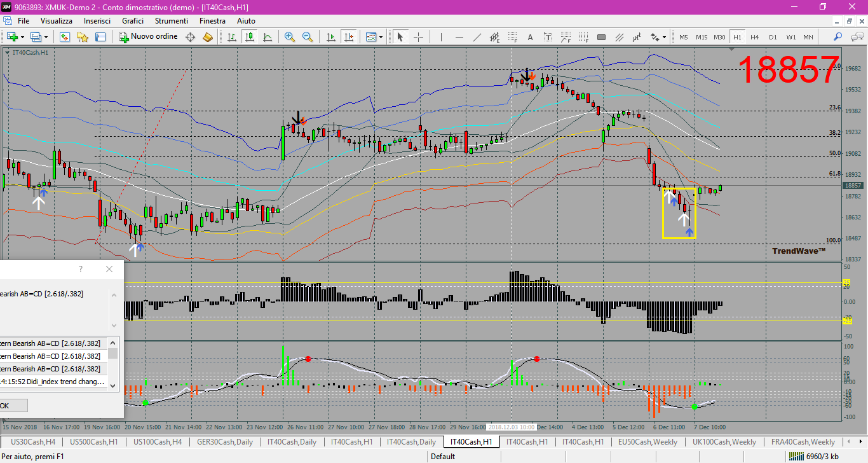Expand the new chart dropdown arrow
The width and height of the screenshot is (868, 463).
pyautogui.click(x=23, y=37)
